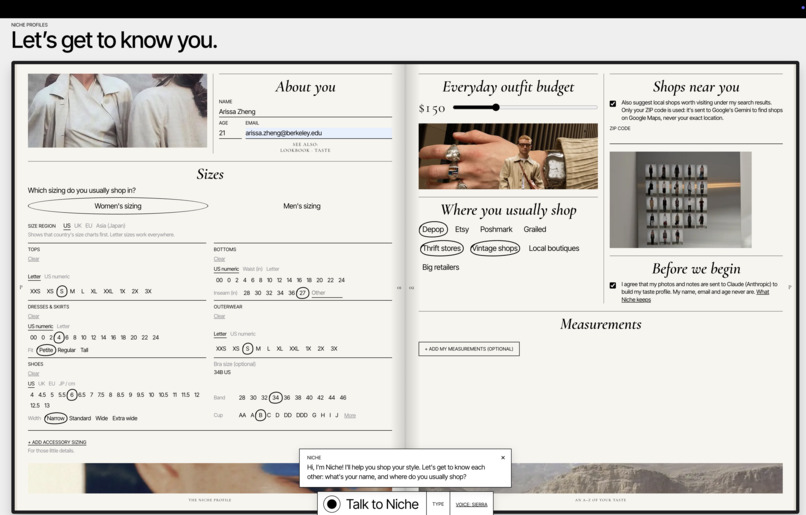Click the Age input field
The width and height of the screenshot is (806, 515).
pyautogui.click(x=230, y=133)
